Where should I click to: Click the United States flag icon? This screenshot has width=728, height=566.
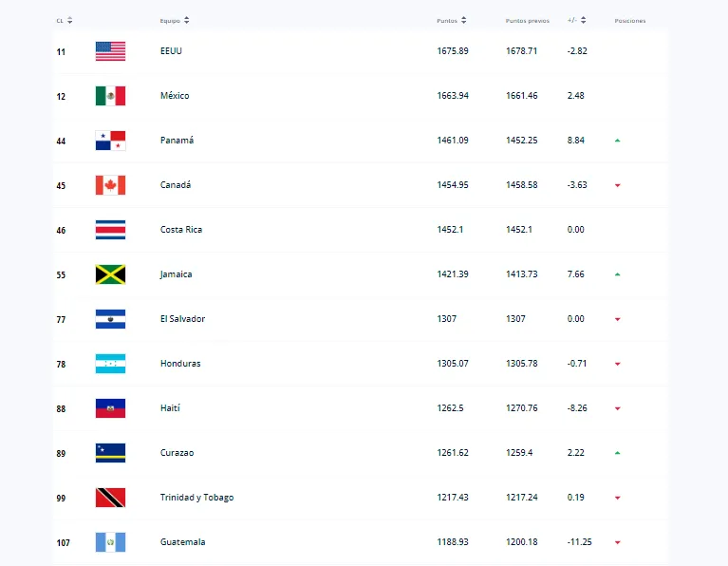click(x=110, y=51)
